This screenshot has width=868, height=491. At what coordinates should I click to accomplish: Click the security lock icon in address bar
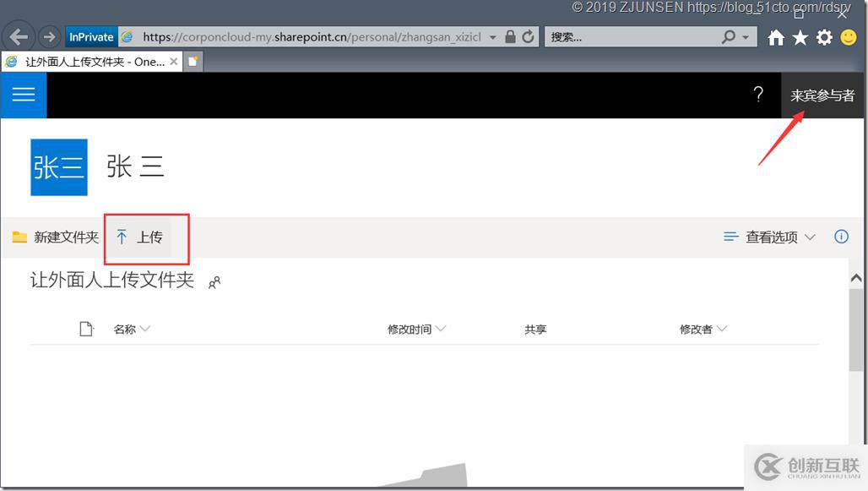[510, 37]
